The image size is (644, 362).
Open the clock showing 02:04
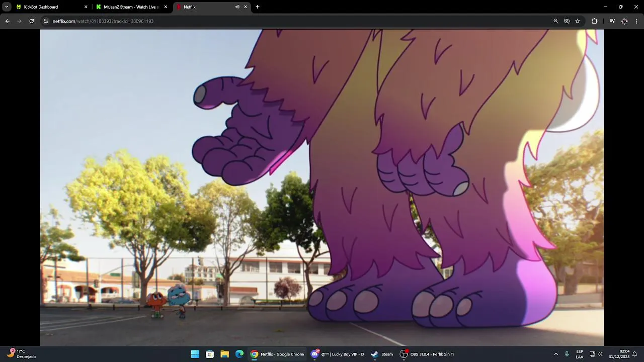coord(619,354)
